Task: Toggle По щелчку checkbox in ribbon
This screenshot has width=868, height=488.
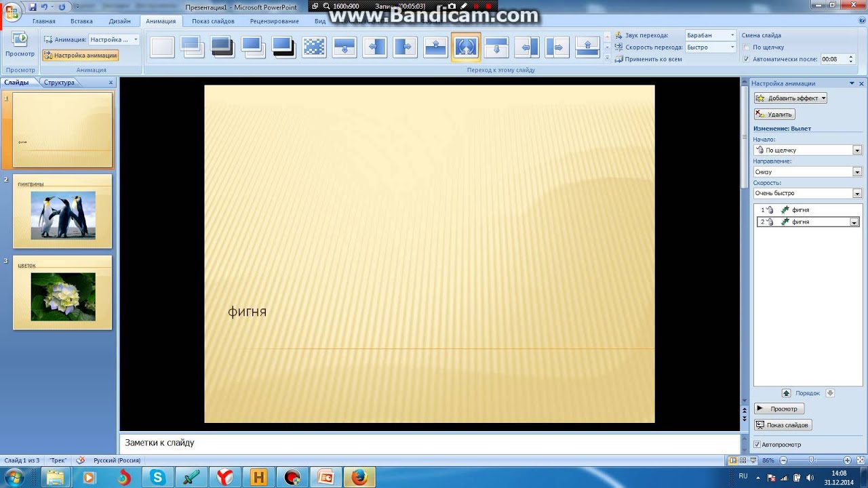Action: click(747, 47)
